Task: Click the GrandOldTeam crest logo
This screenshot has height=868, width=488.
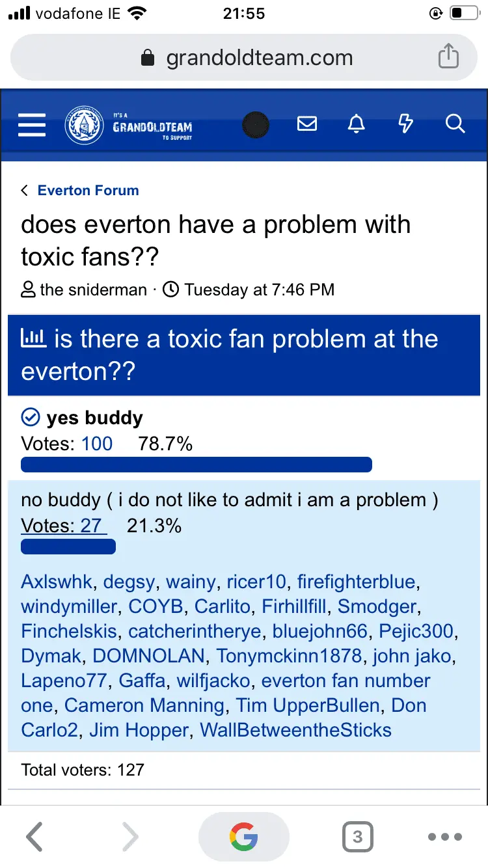Action: pyautogui.click(x=85, y=124)
